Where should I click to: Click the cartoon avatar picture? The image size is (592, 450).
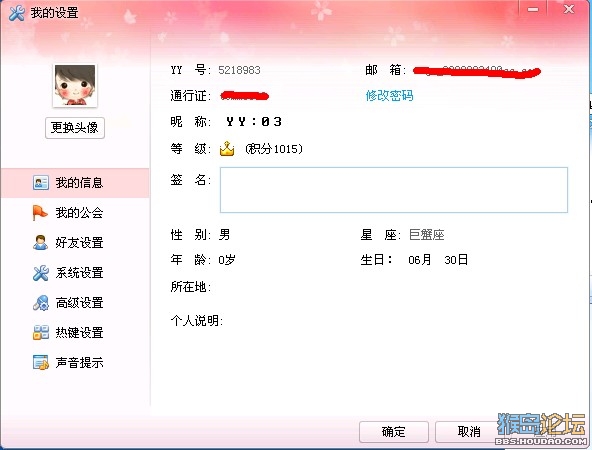[x=75, y=85]
